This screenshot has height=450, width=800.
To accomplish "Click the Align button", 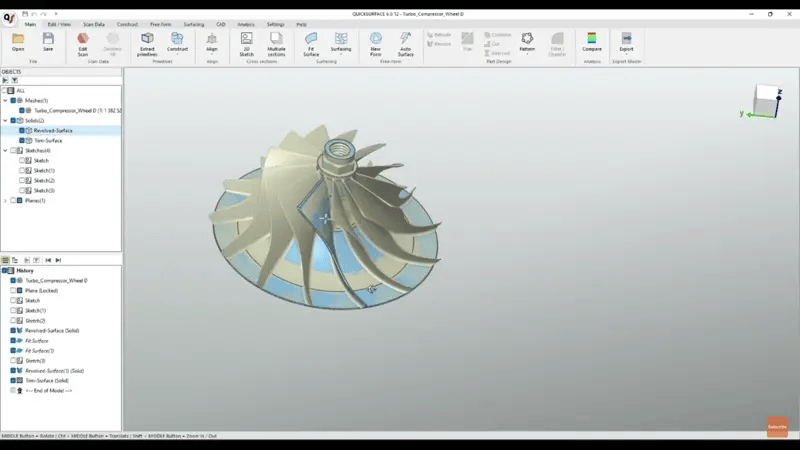I will coord(212,42).
